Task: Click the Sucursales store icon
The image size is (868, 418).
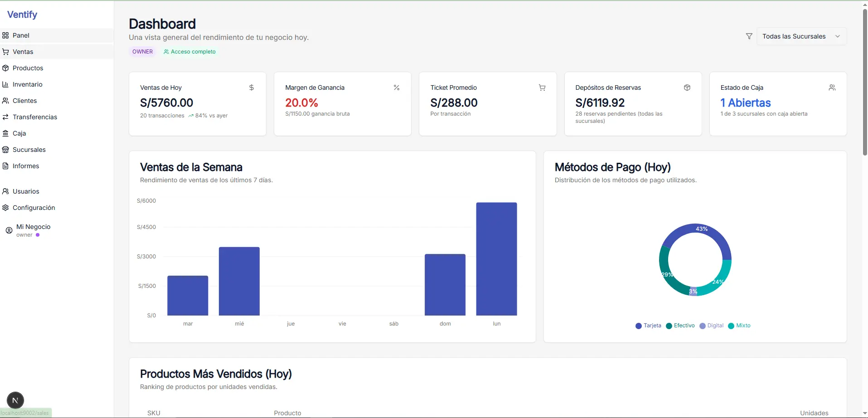Action: pos(5,150)
